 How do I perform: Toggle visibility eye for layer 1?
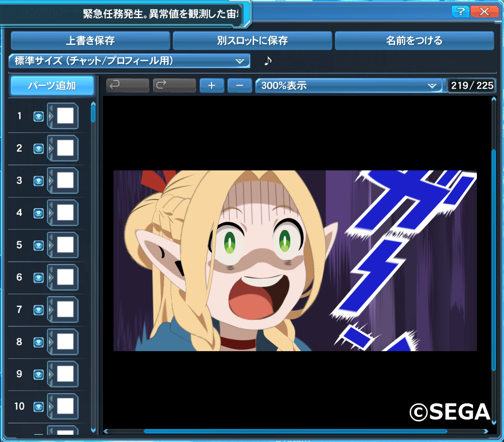click(38, 116)
